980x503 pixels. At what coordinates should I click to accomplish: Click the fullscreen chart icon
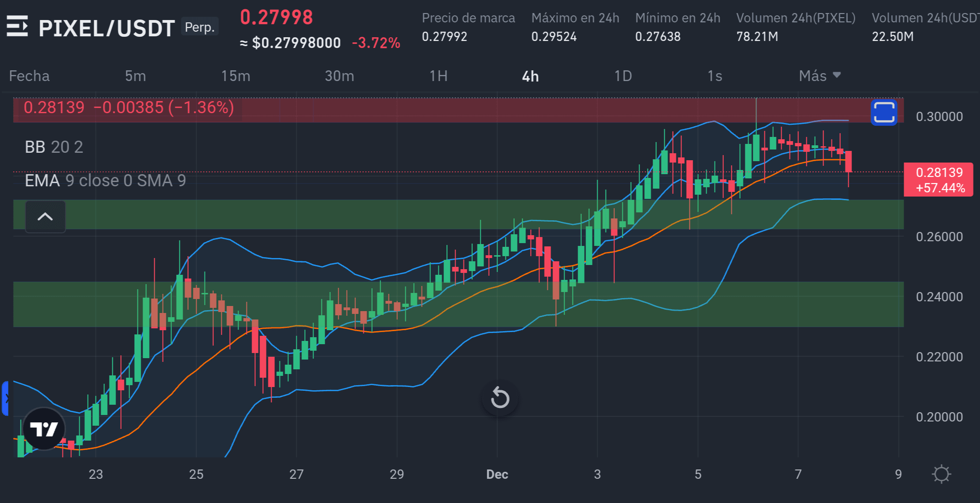click(884, 113)
